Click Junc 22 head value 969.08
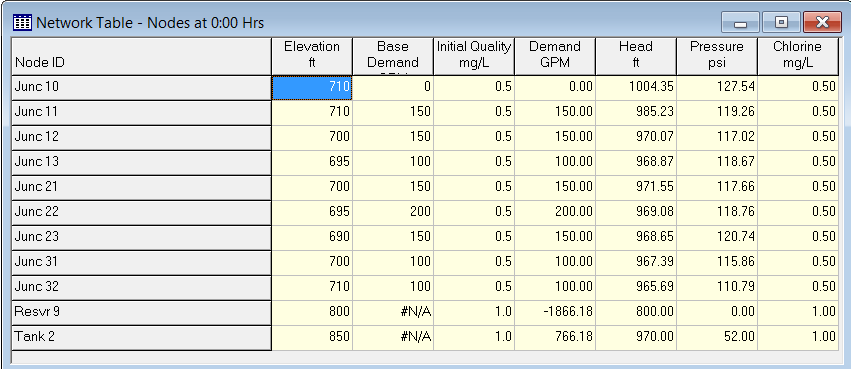851x369 pixels. point(636,213)
